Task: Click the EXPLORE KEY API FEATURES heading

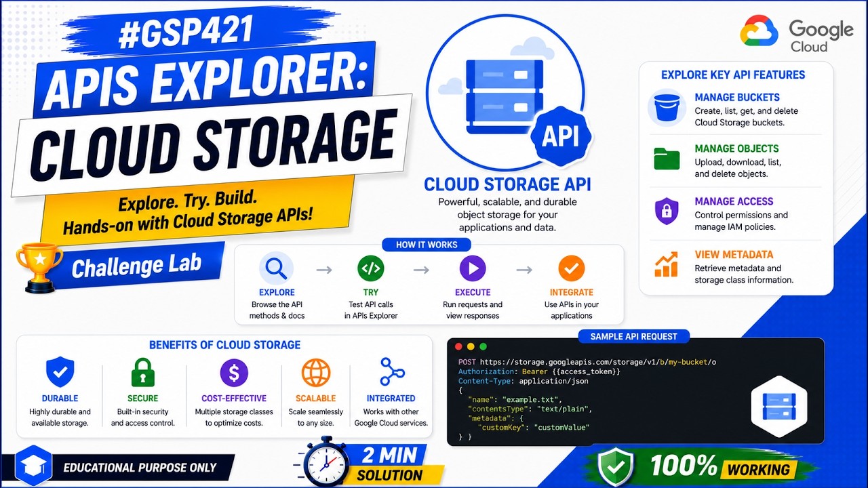Action: tap(733, 75)
